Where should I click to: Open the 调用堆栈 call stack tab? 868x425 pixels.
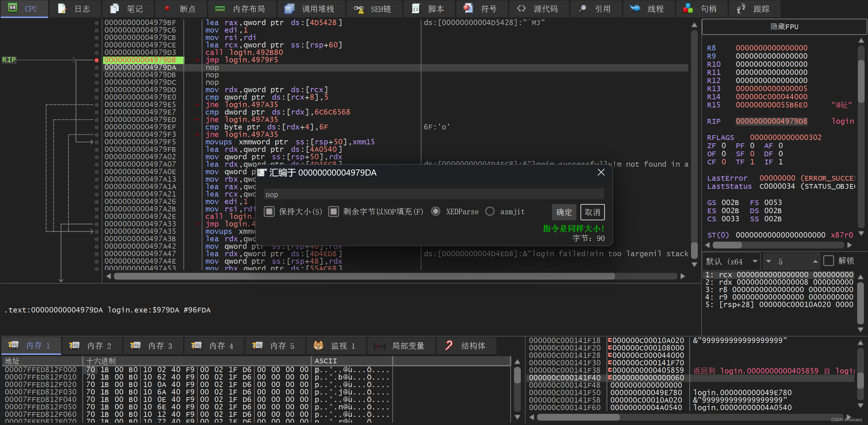[311, 9]
